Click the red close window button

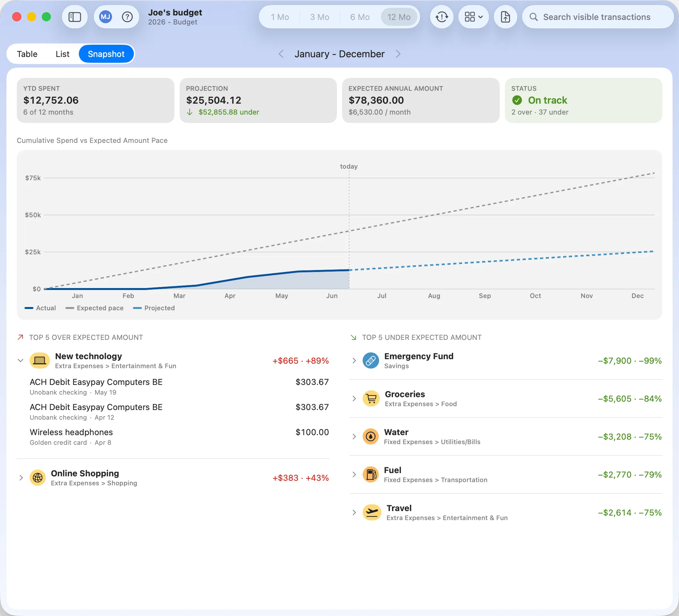(x=17, y=17)
